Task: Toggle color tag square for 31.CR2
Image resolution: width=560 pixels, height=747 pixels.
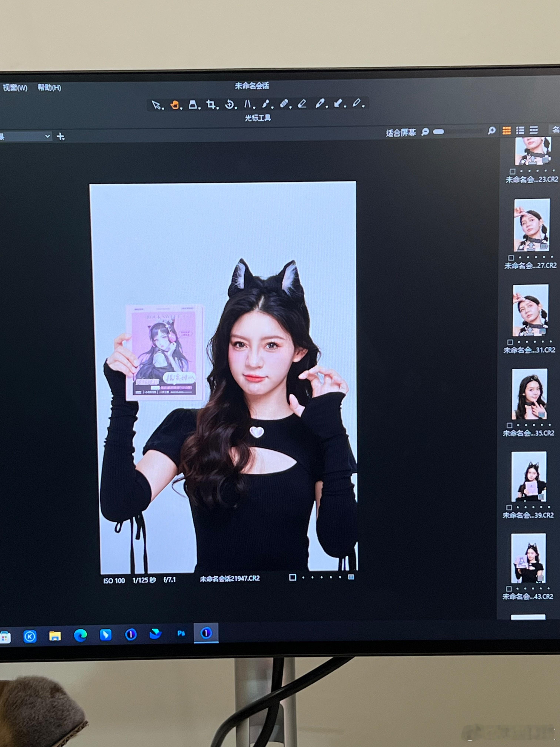Action: 510,342
